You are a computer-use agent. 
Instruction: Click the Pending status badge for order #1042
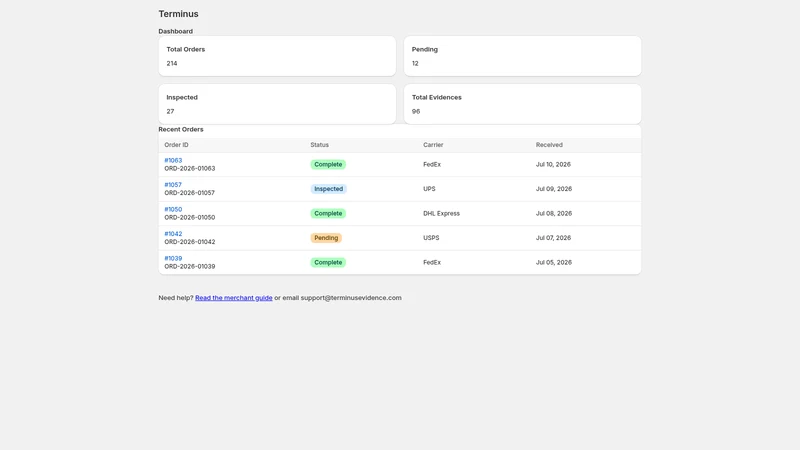[x=326, y=238]
